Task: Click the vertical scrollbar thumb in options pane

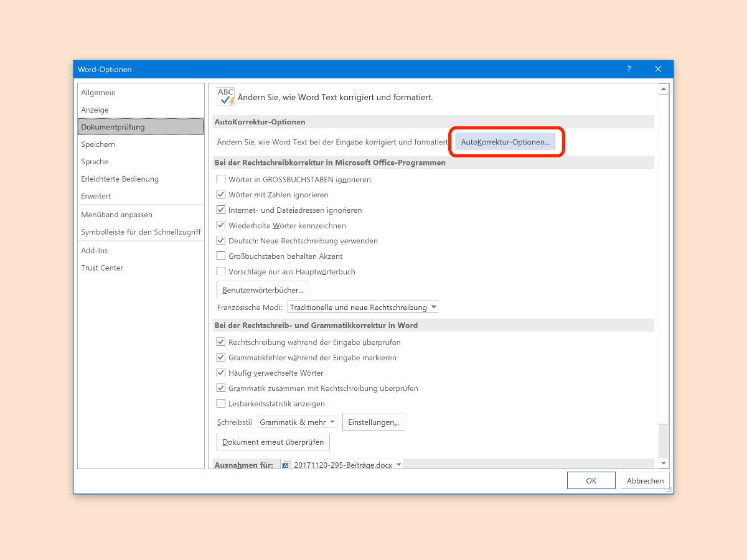Action: coord(664,259)
